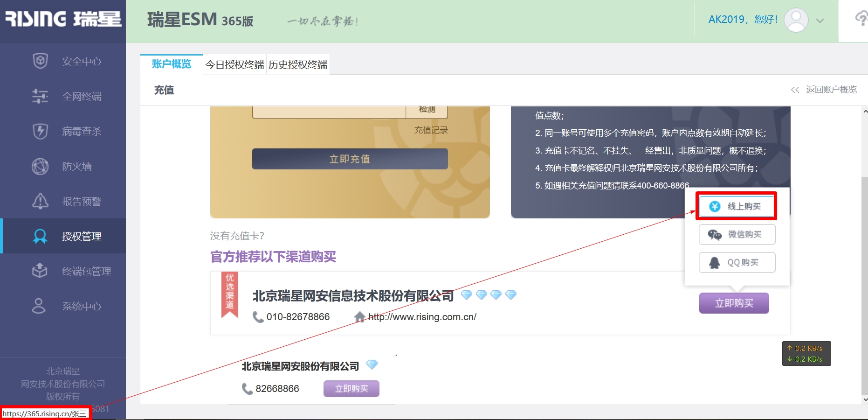868x420 pixels.
Task: Click the 报告预警 warning triangle icon
Action: click(40, 201)
